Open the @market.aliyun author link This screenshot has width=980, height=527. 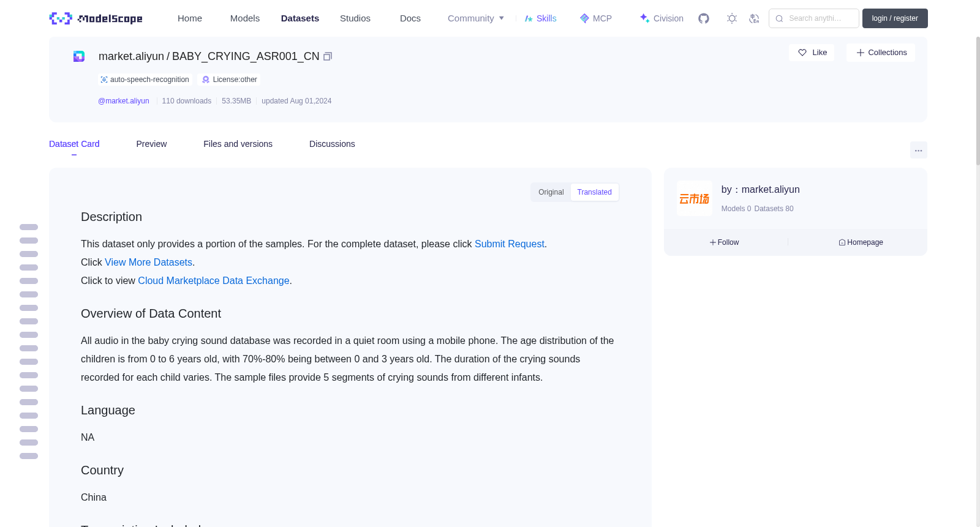tap(124, 101)
